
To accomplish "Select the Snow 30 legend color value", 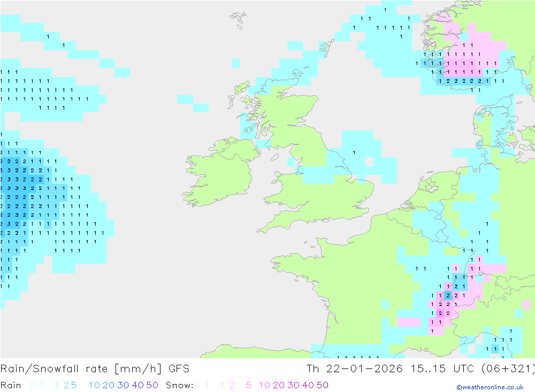I will [293, 385].
